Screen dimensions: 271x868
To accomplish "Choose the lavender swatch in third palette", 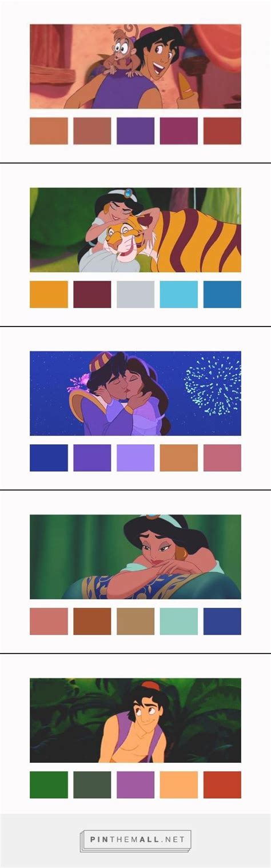I will [135, 458].
